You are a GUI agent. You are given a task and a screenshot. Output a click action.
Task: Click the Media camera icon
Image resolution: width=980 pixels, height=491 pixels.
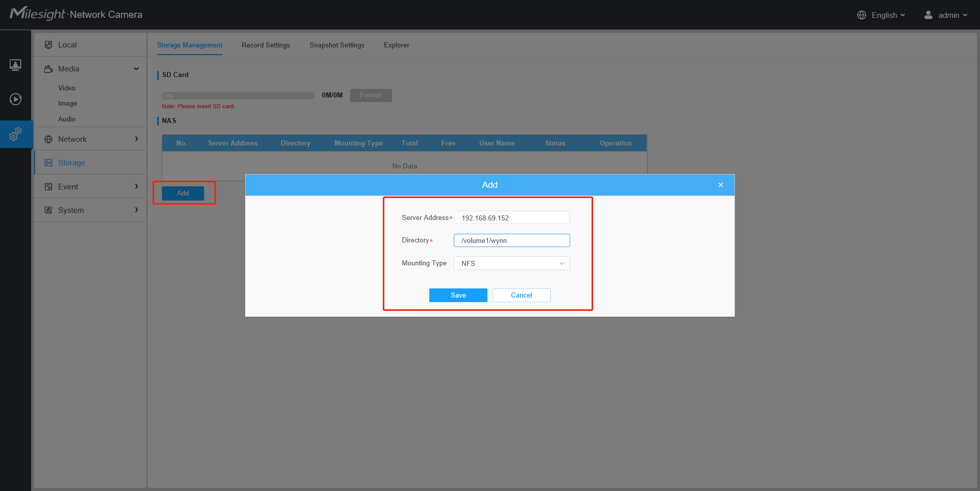coord(48,69)
